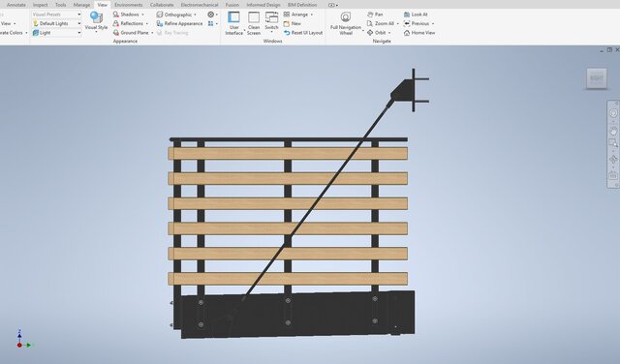Open the Electromechanical tab
This screenshot has width=620, height=364.
[200, 5]
